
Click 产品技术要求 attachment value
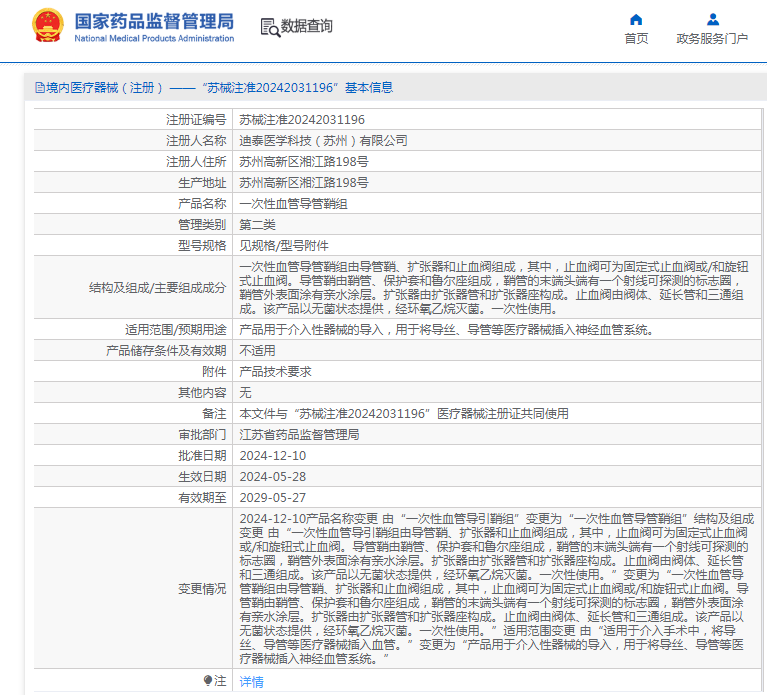coord(275,372)
